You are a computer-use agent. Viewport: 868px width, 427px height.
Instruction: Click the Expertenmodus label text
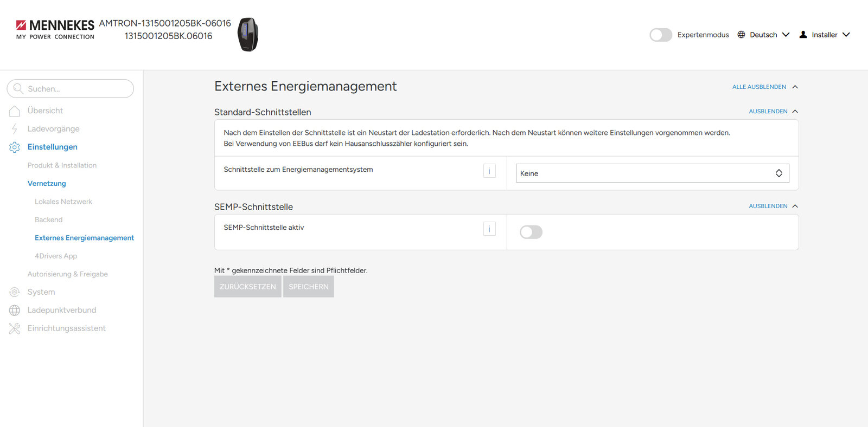pyautogui.click(x=703, y=35)
